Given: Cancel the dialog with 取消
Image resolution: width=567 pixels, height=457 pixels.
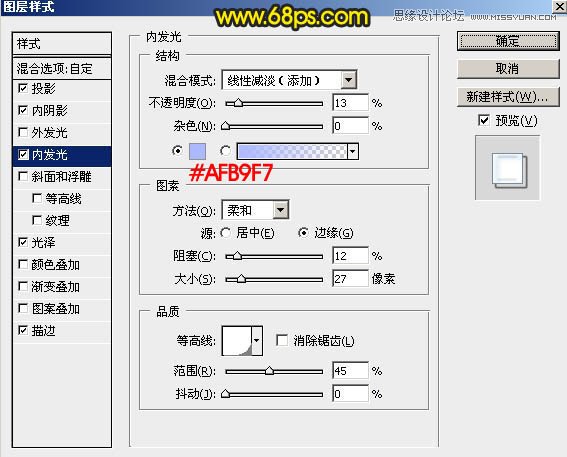Looking at the screenshot, I should [x=508, y=69].
